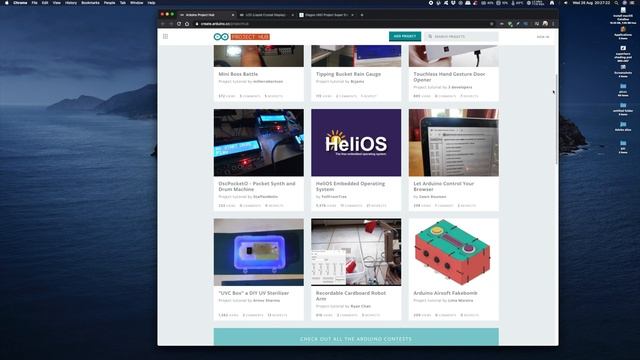Viewport: 640px width, 360px height.
Task: Click the PROJECT HUB orange label
Action: pyautogui.click(x=250, y=37)
